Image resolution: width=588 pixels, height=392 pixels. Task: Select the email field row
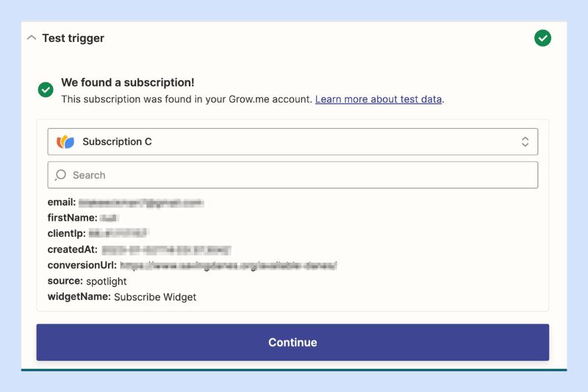(126, 202)
